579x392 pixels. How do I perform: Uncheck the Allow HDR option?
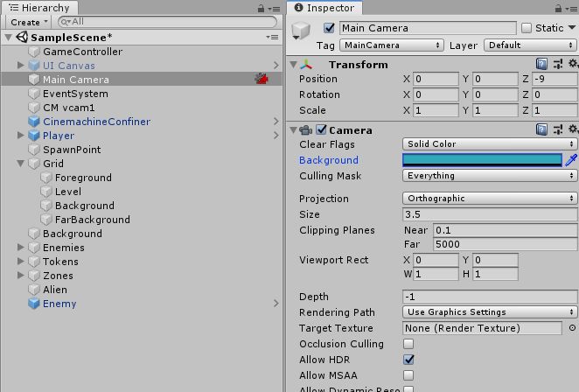[x=408, y=360]
